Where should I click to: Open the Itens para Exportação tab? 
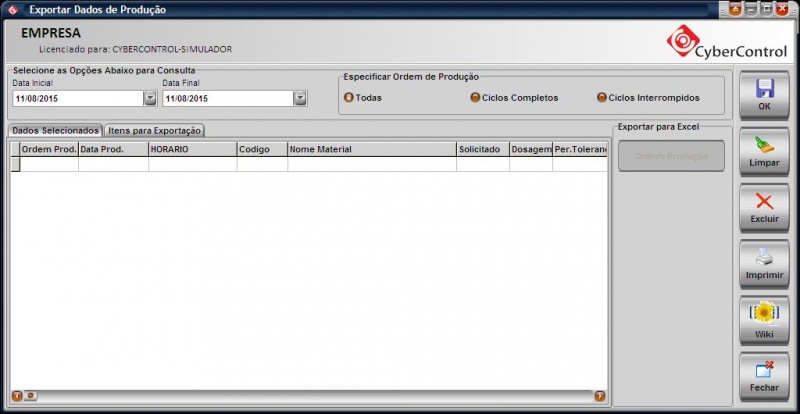pyautogui.click(x=155, y=131)
